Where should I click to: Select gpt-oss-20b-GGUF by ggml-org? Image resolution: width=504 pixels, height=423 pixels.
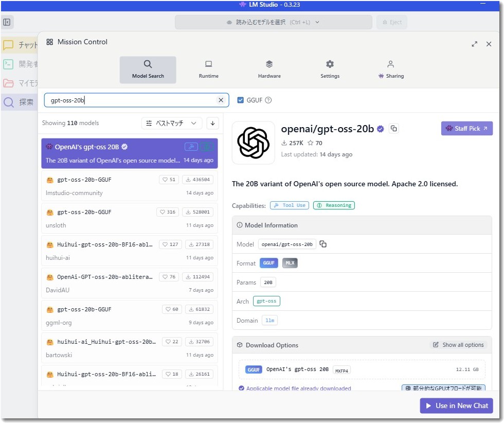130,316
